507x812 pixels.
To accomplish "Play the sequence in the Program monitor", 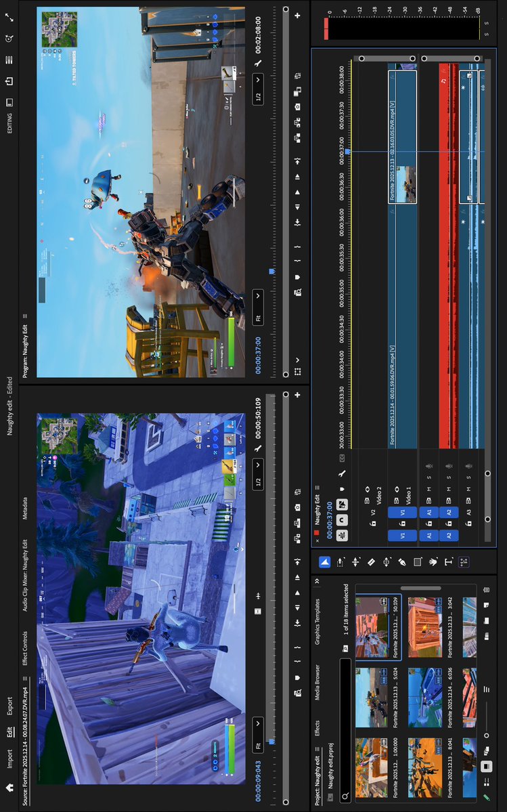I will 297,192.
